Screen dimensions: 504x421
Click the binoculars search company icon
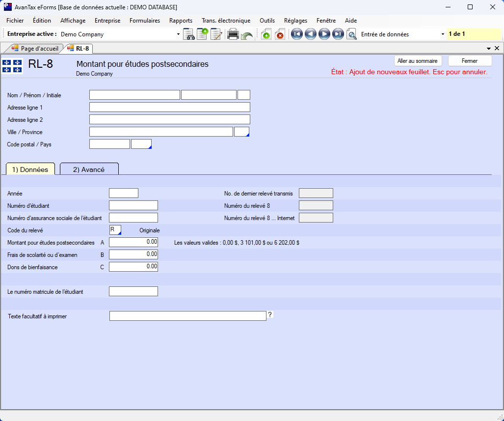(189, 34)
